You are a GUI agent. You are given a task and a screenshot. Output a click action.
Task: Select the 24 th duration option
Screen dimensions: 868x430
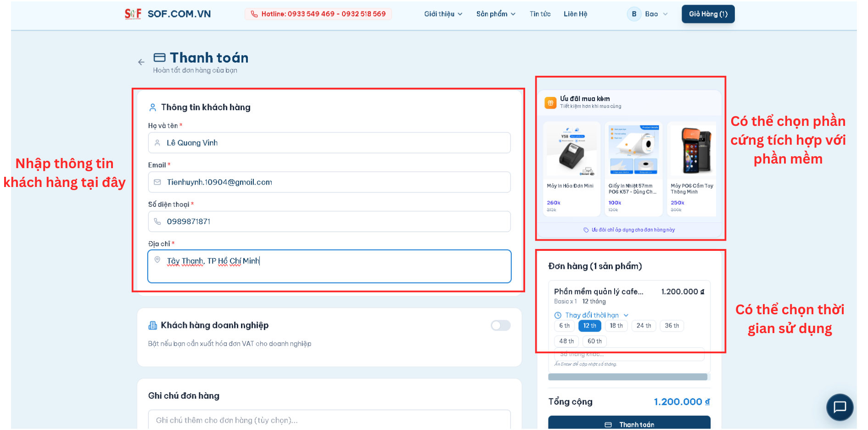pyautogui.click(x=644, y=326)
